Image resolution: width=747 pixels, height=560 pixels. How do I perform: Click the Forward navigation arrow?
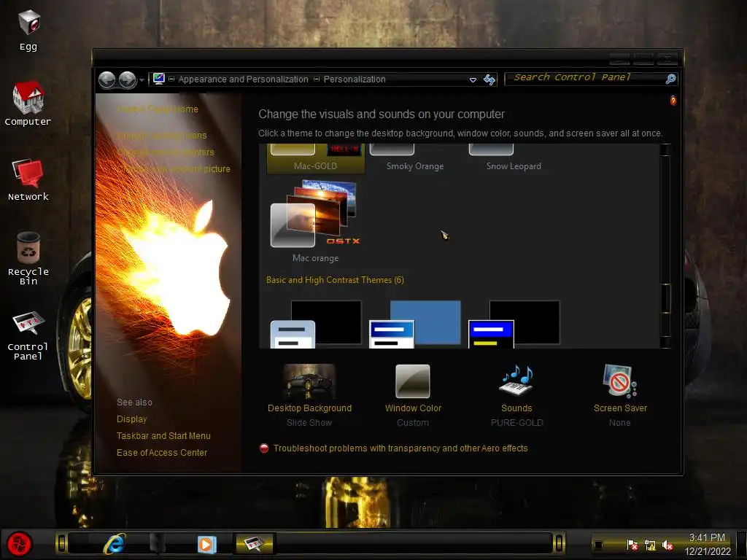coord(128,79)
